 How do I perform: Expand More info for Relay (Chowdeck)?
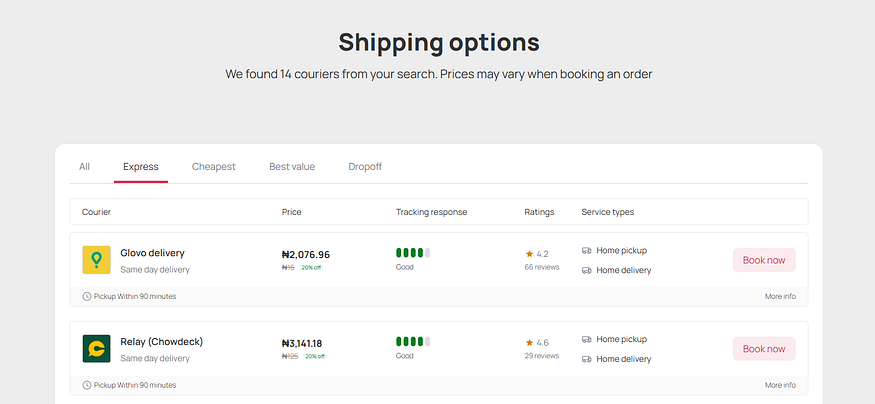[x=780, y=385]
